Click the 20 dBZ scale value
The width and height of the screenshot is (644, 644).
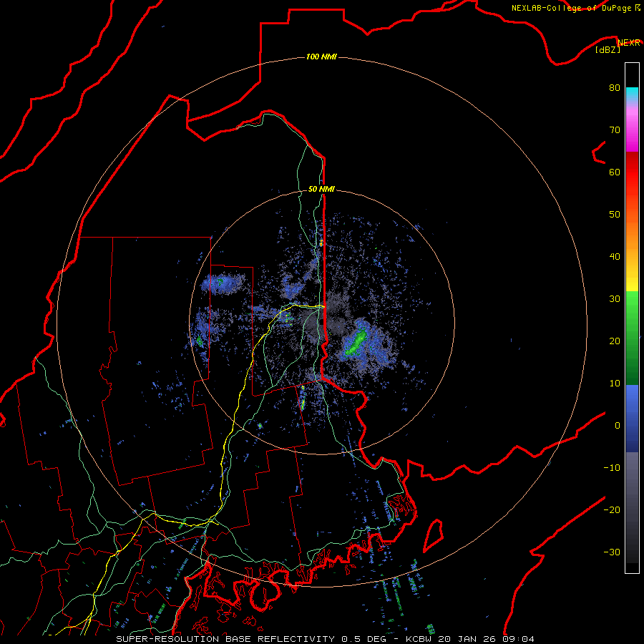tap(615, 341)
